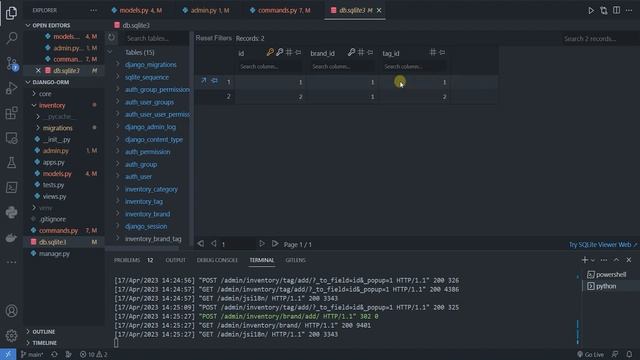Open manage.py in the explorer
Screen dimensions: 640x360
click(54, 253)
